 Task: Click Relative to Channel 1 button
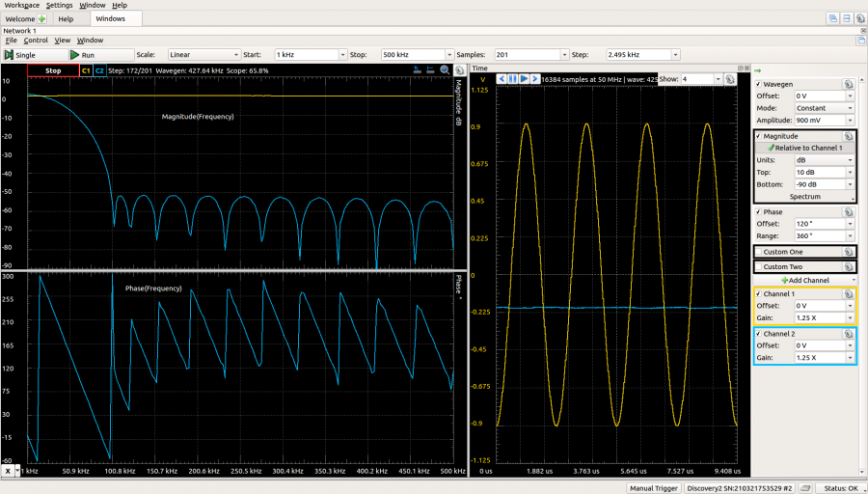[805, 148]
